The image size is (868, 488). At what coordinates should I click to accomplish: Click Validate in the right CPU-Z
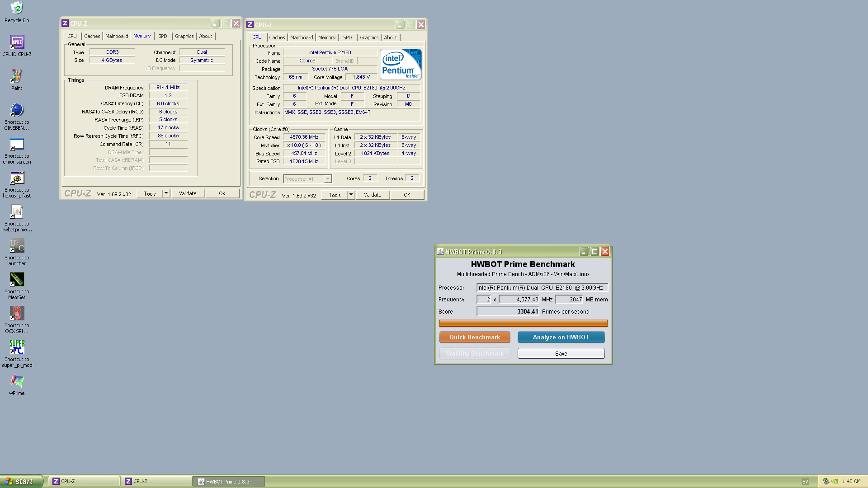(x=373, y=195)
